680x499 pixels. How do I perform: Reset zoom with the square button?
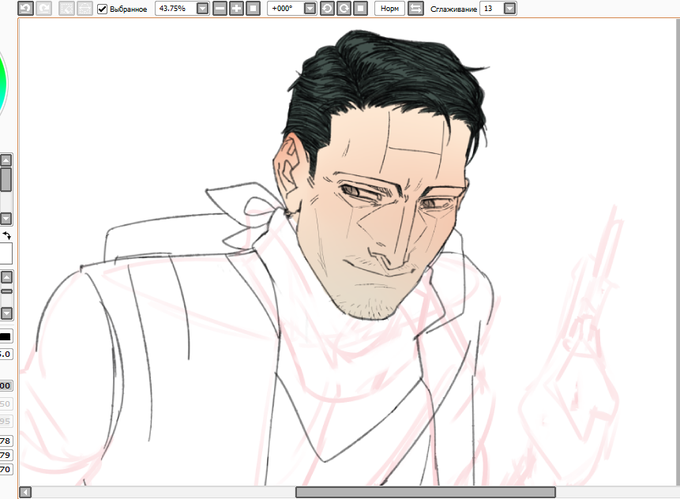coord(253,8)
